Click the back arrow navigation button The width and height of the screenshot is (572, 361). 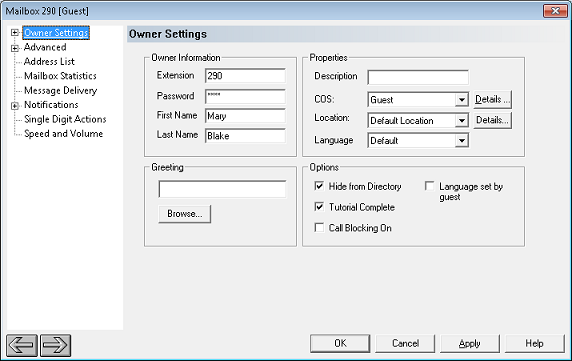pos(22,345)
